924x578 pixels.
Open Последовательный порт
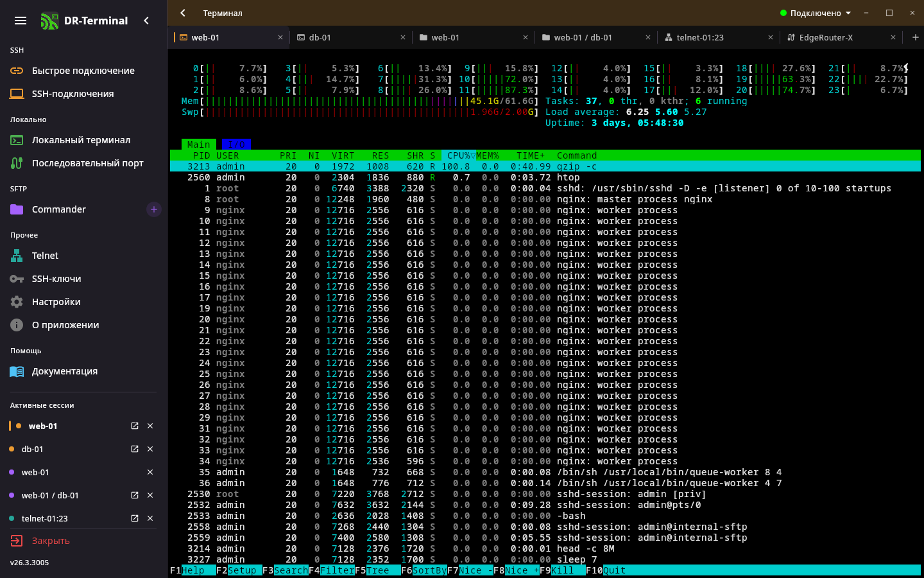click(83, 163)
